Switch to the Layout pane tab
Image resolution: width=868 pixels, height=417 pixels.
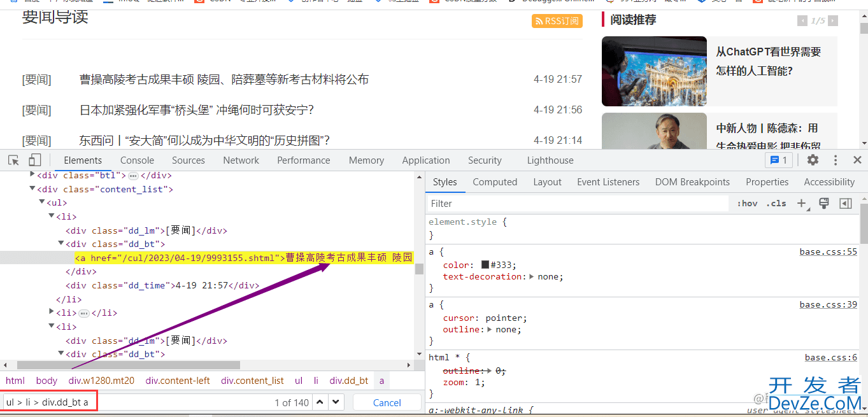pyautogui.click(x=547, y=182)
